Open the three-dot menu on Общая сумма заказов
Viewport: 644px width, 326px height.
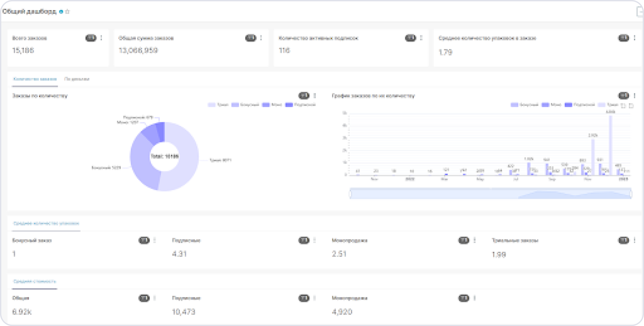click(261, 38)
